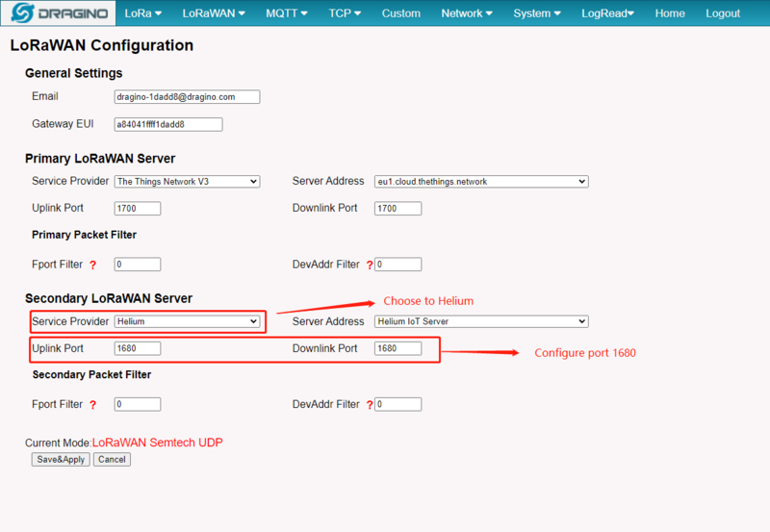Click Secondary Fport Filter help icon
This screenshot has height=532, width=770.
[92, 405]
